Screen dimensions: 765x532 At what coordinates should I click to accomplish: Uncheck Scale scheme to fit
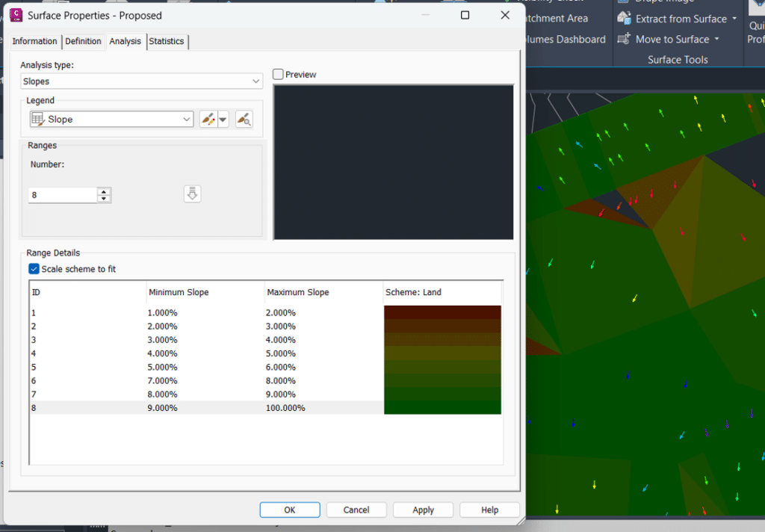[x=34, y=269]
